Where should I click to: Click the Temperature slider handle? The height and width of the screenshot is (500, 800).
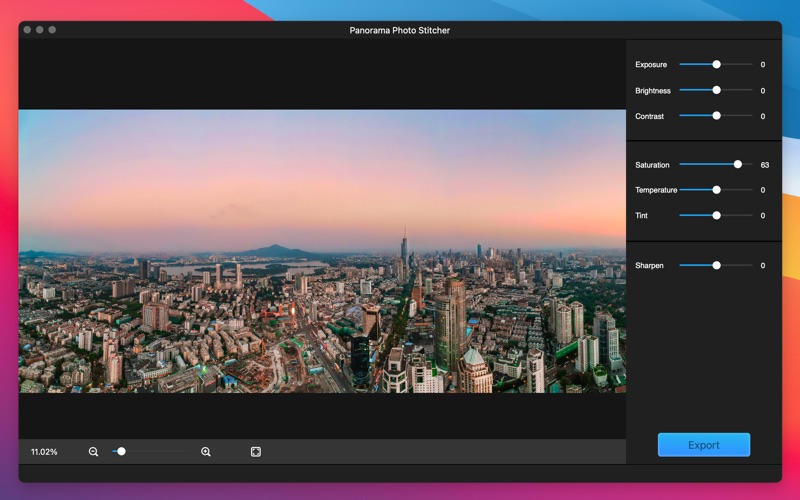716,190
